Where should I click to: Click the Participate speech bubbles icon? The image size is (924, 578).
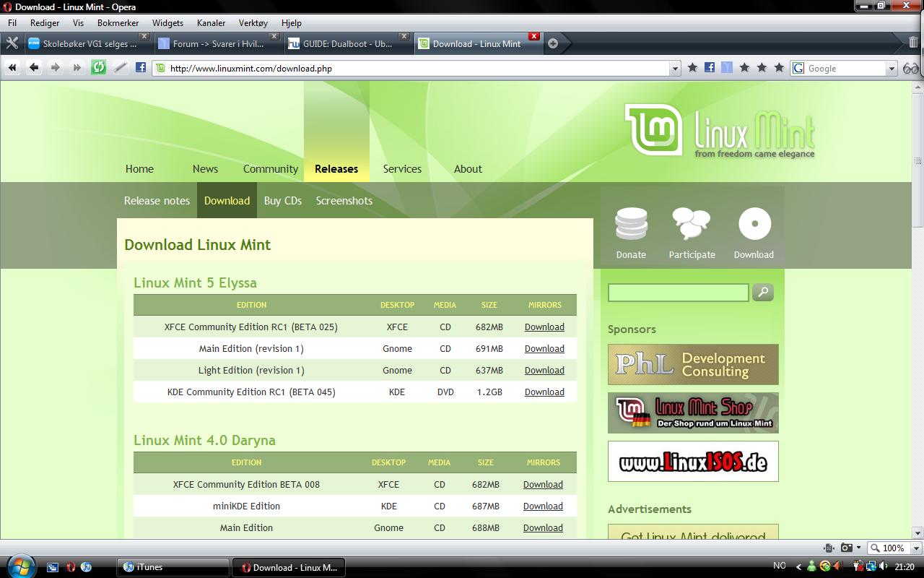pyautogui.click(x=692, y=224)
